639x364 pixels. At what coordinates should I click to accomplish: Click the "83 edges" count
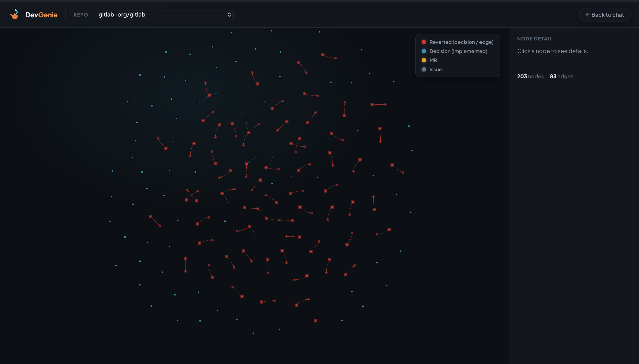click(561, 77)
